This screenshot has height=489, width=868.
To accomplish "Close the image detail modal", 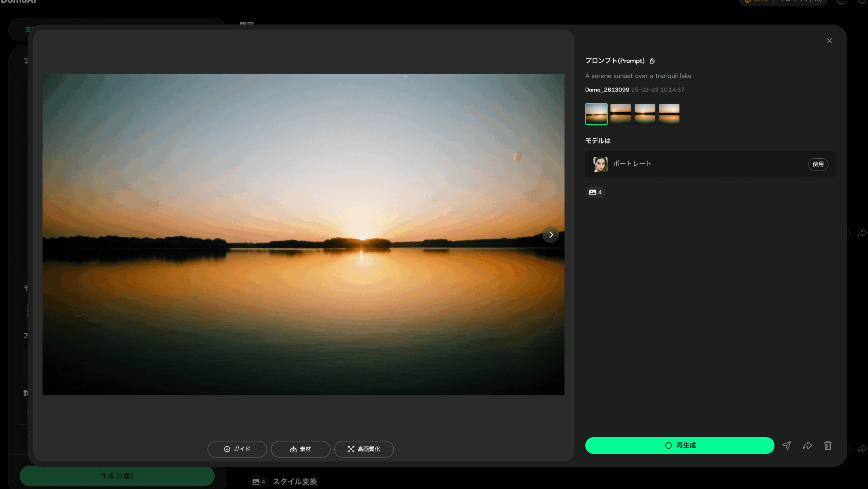I will (x=829, y=41).
